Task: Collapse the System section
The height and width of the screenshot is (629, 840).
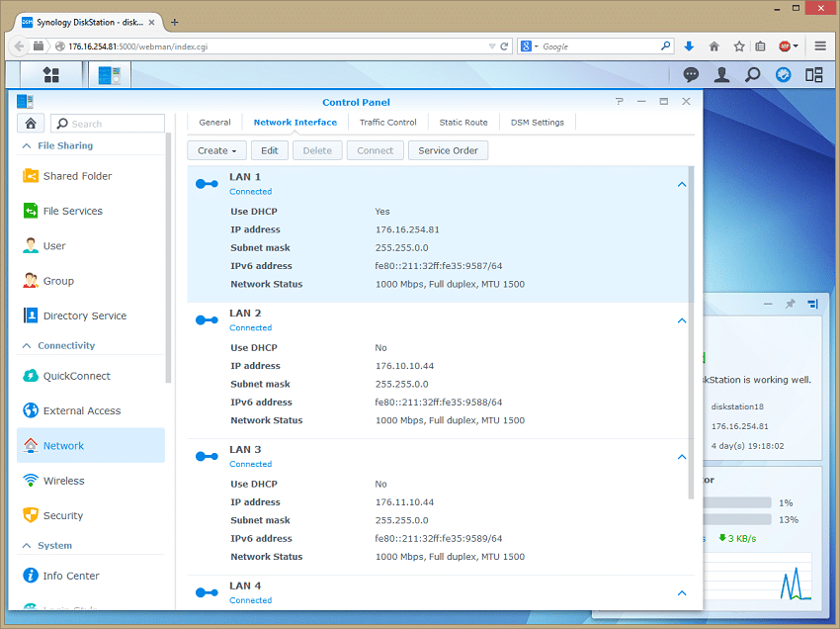Action: (x=27, y=545)
